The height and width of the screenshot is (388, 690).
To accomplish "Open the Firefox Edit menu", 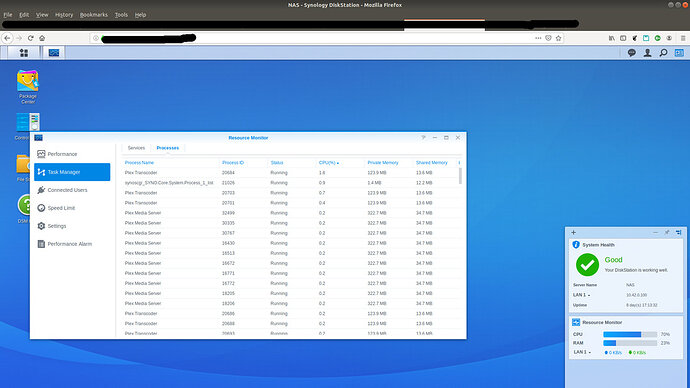I will tap(24, 15).
